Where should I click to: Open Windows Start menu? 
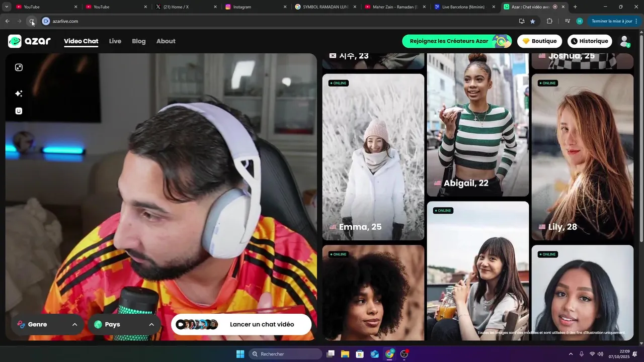coord(240,354)
